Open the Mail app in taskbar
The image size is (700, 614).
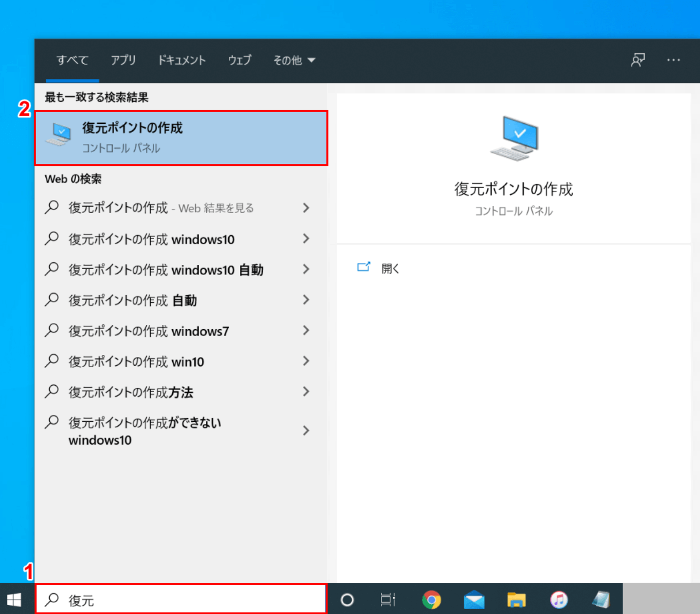474,599
